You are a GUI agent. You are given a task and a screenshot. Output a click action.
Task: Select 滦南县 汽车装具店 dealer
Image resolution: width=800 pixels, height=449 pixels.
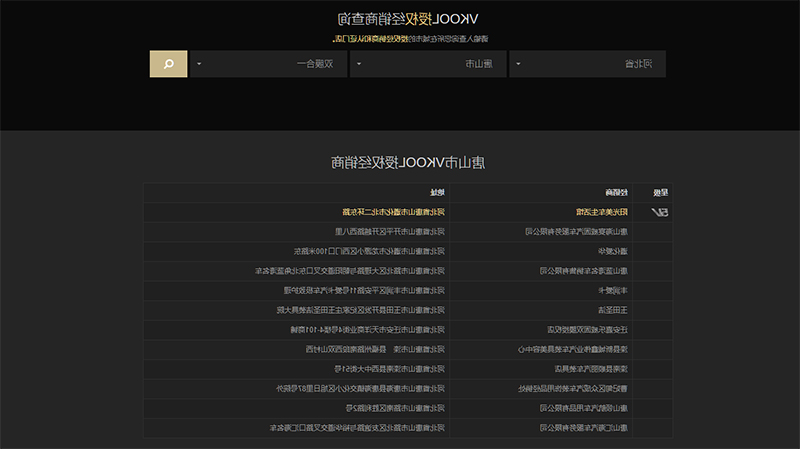coord(591,369)
